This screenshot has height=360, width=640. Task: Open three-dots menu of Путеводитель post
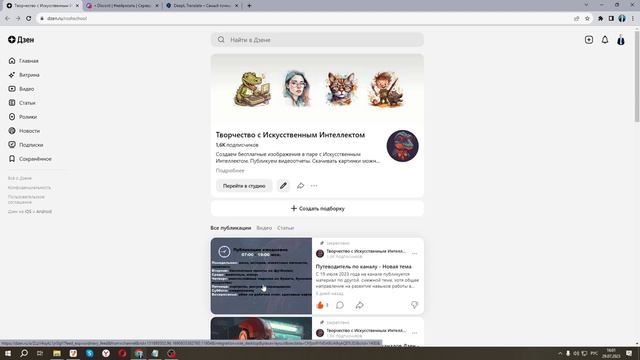(415, 253)
